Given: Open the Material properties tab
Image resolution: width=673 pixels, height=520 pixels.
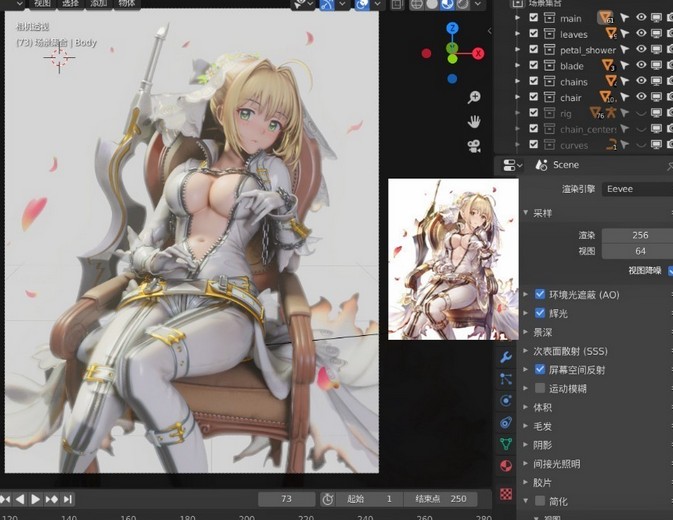Looking at the screenshot, I should pyautogui.click(x=506, y=466).
